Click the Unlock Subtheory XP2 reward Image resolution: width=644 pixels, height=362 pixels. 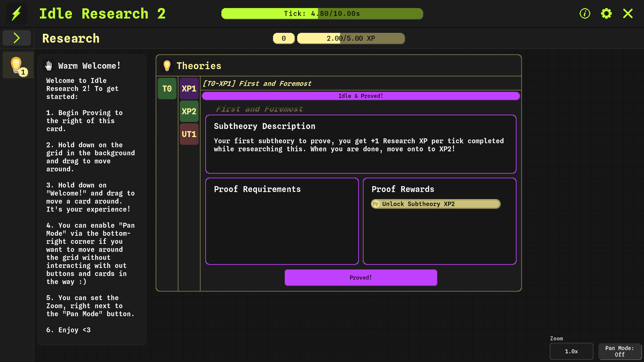point(435,204)
